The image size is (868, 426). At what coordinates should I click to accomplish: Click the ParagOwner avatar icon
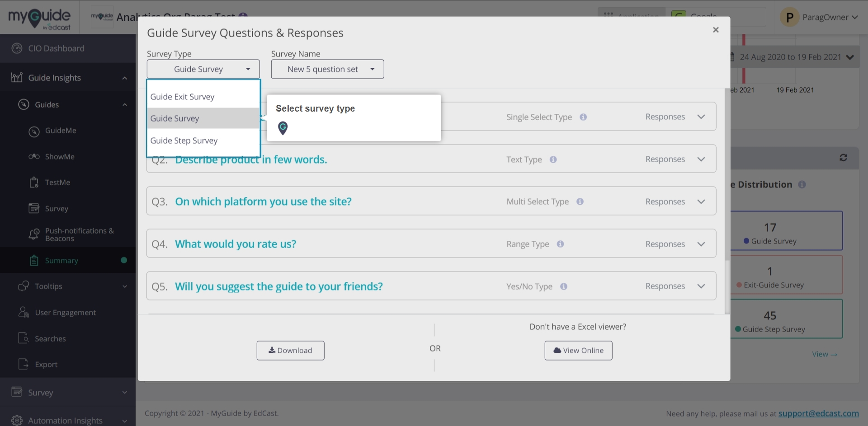(790, 18)
